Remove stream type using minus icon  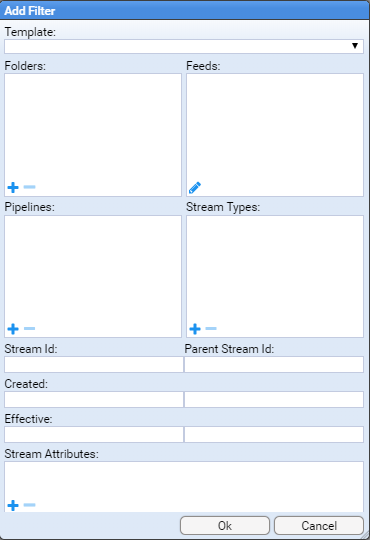(211, 329)
